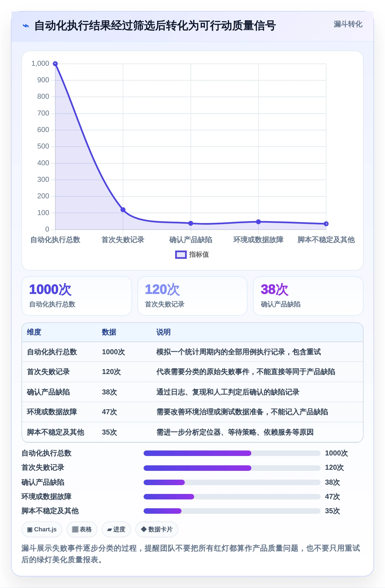Image resolution: width=385 pixels, height=588 pixels.
Task: Click the 120次 table cell
Action: (111, 372)
